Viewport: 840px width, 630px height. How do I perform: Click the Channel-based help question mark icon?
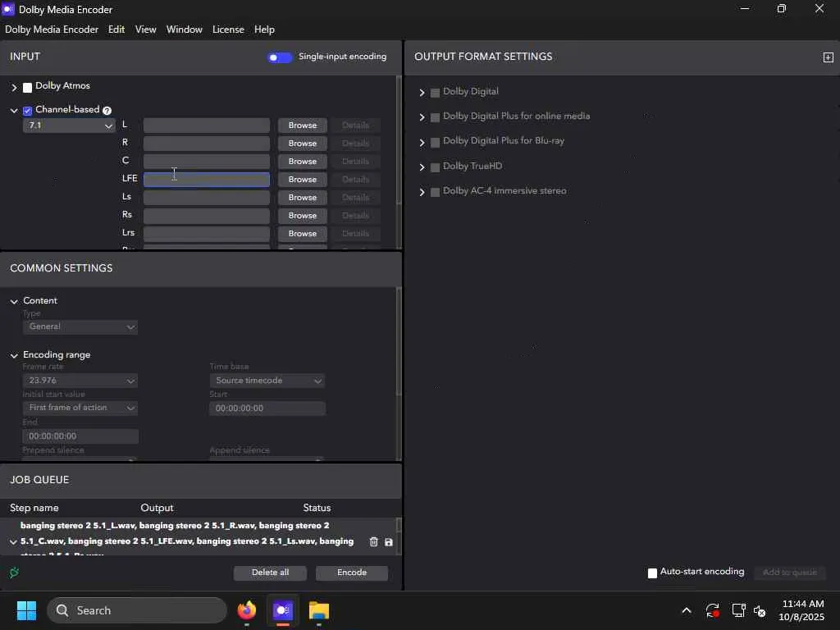tap(107, 111)
